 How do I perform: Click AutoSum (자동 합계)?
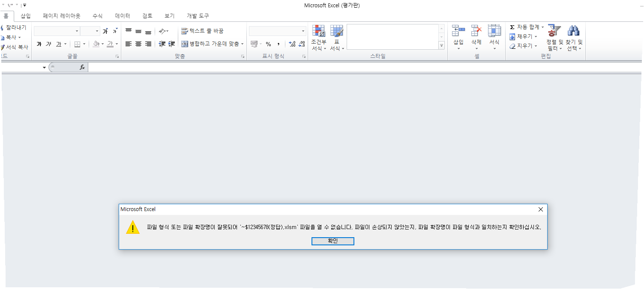pos(527,27)
